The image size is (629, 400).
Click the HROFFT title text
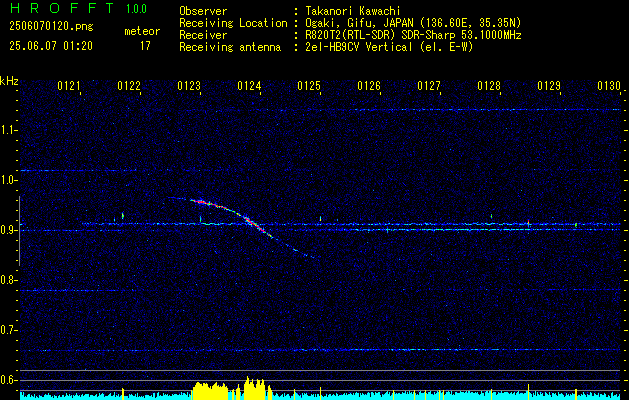point(62,8)
